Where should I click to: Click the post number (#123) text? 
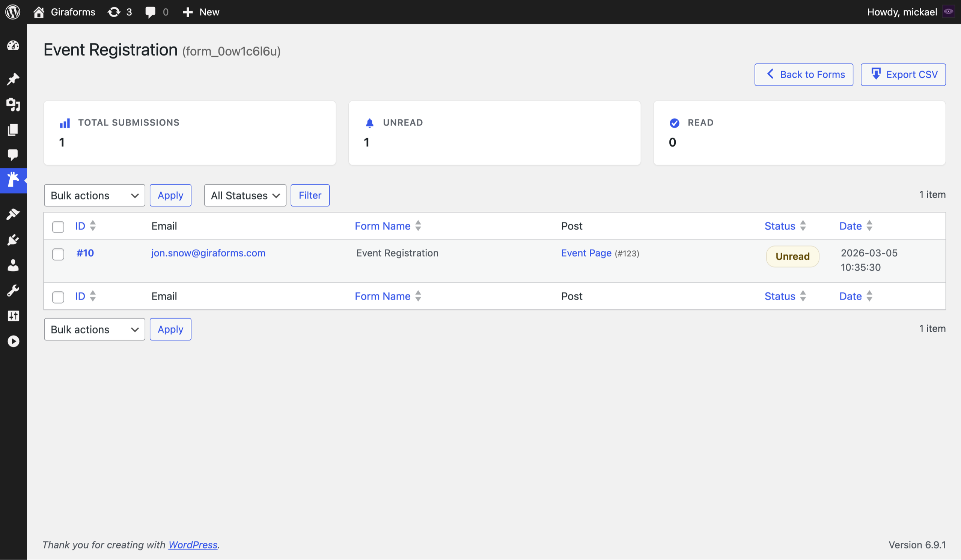[x=627, y=253]
